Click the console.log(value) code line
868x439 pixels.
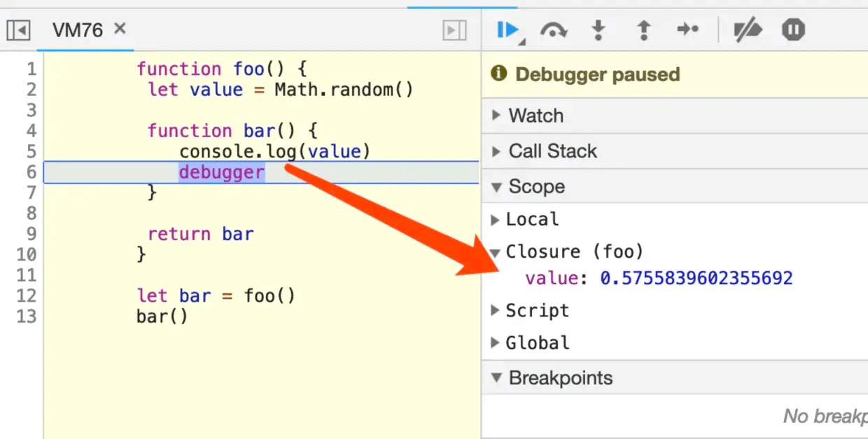coord(274,151)
